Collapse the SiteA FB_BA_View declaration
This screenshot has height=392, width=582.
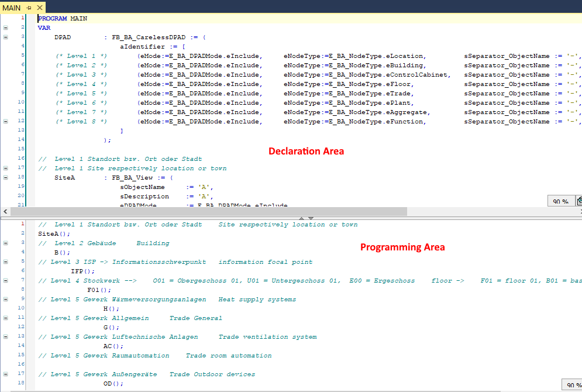tap(6, 177)
